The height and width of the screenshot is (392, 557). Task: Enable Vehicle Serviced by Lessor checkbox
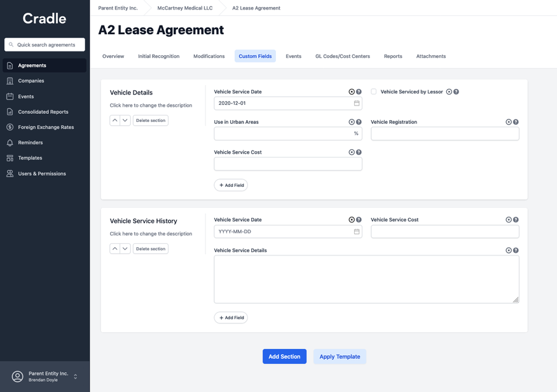click(374, 91)
